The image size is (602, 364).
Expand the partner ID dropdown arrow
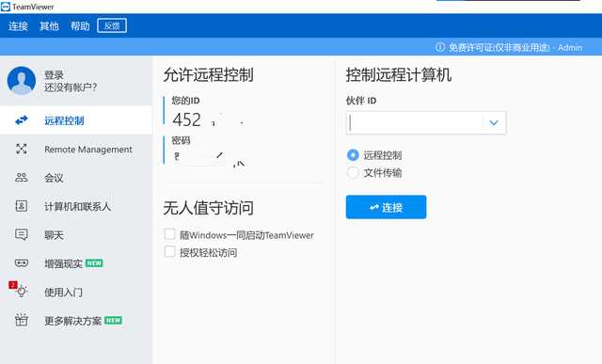tap(494, 123)
